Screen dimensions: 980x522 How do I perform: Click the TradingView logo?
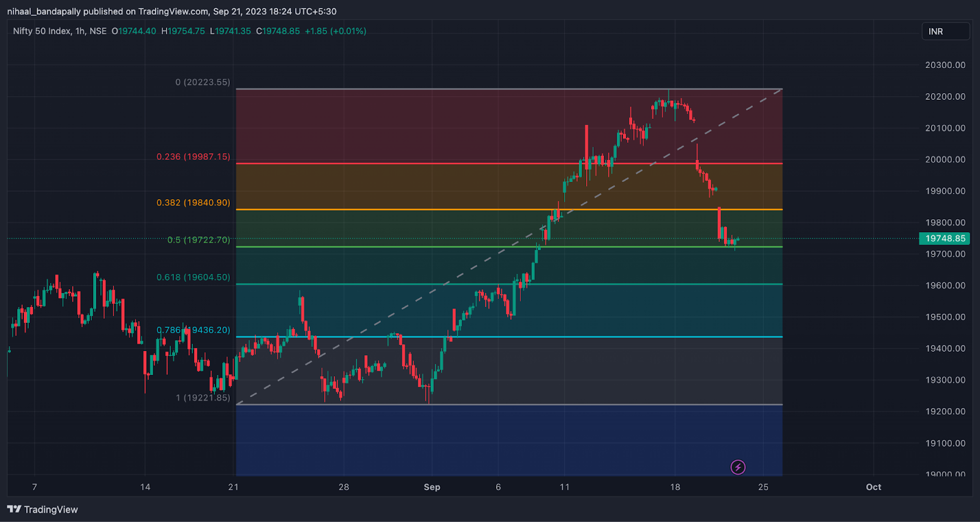pos(42,509)
